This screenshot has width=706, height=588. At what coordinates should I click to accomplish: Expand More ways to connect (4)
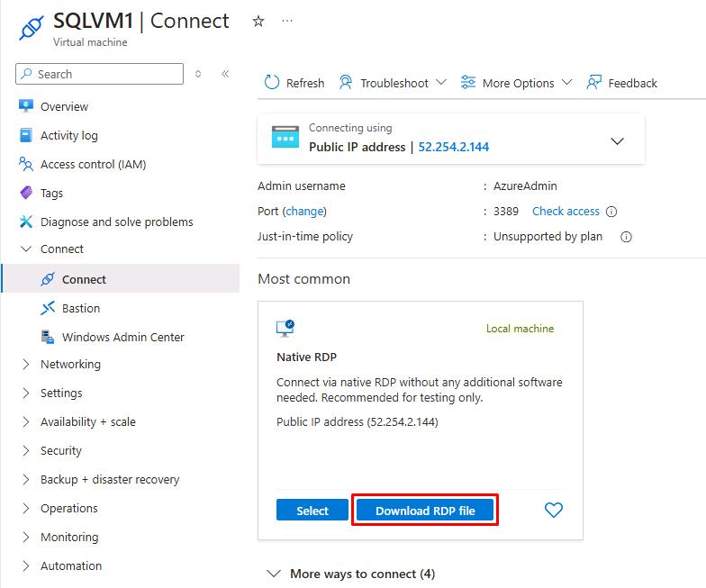click(351, 574)
